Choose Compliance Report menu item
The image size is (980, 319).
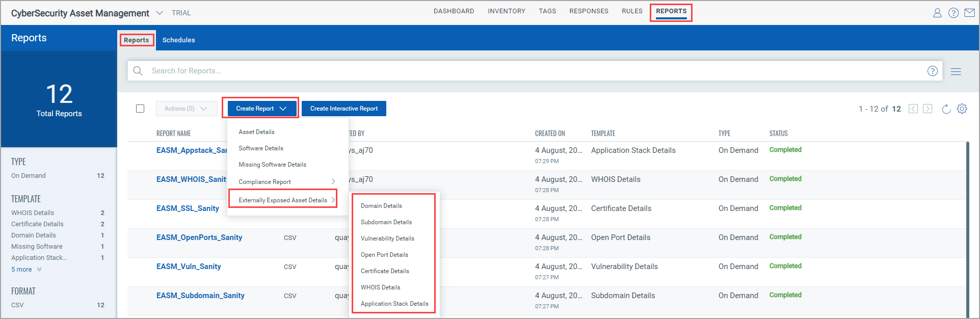click(265, 182)
